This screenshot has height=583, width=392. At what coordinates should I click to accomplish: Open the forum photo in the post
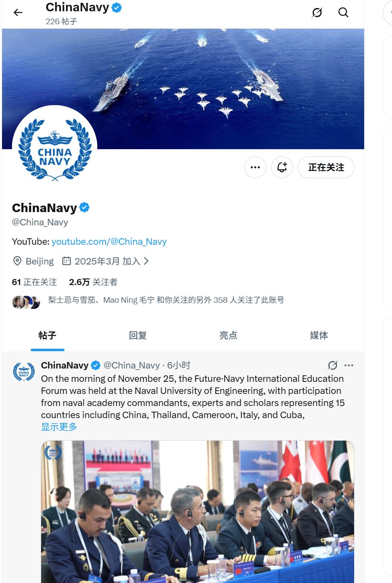coord(198,512)
